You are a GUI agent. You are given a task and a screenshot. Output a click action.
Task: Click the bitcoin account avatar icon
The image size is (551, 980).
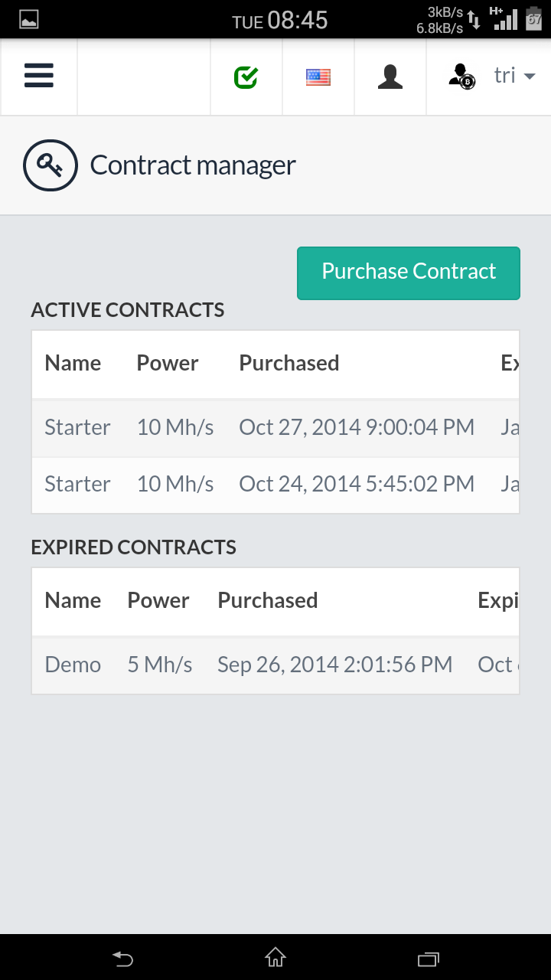coord(461,77)
